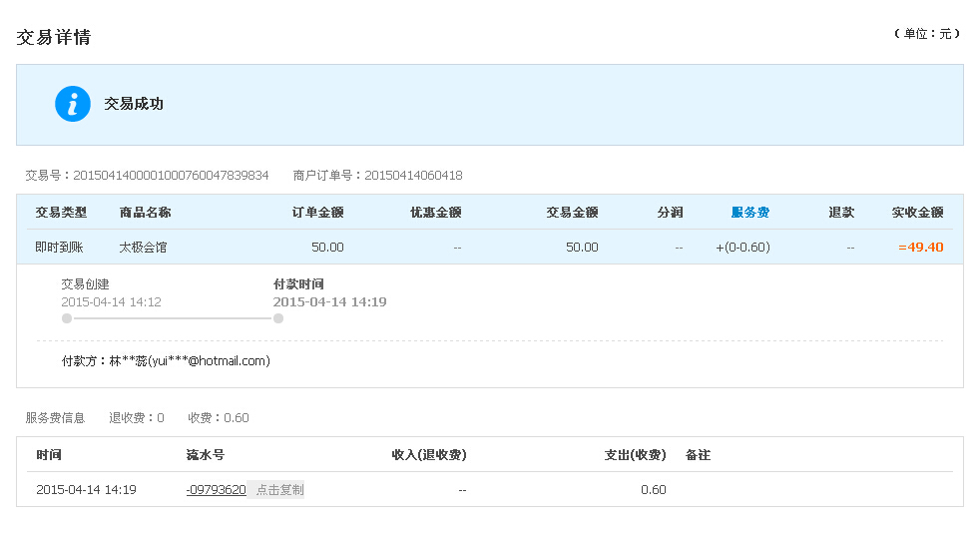Click the 交易类型 column header

(61, 213)
